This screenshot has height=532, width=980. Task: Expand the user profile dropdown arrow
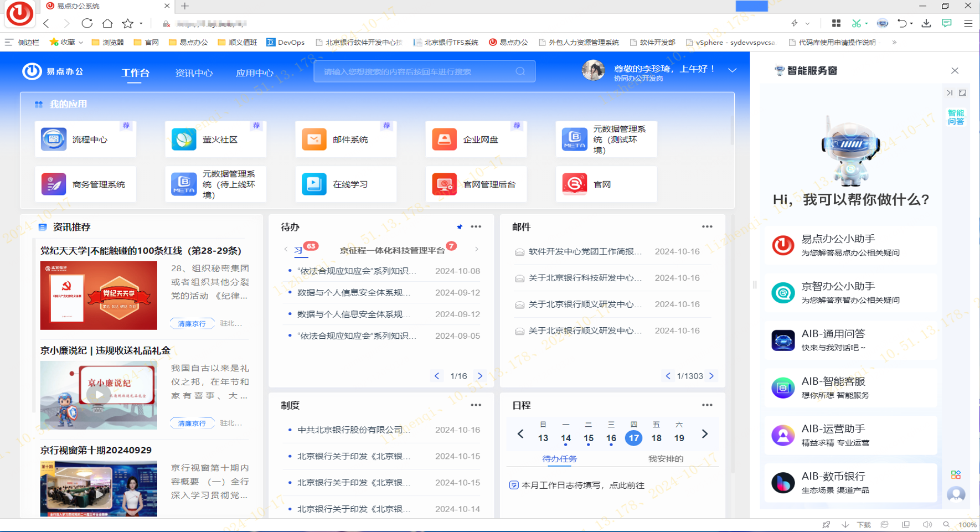pyautogui.click(x=732, y=71)
